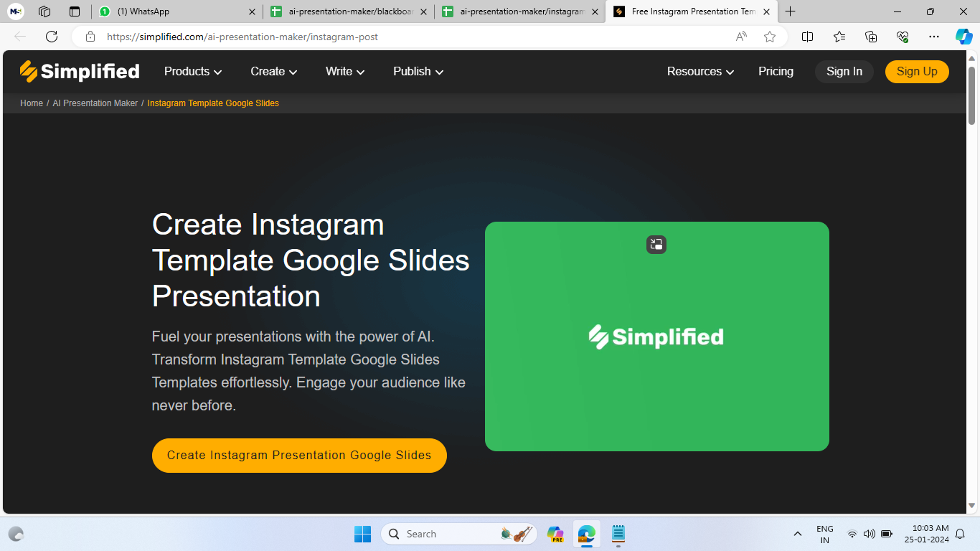Click the battery icon in the tray
The height and width of the screenshot is (551, 980).
coord(887,534)
